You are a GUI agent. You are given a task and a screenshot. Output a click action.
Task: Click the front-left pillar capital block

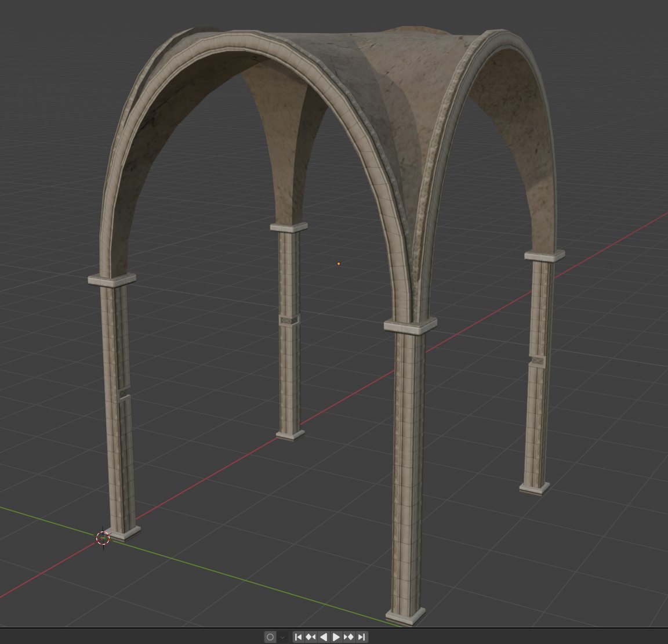click(112, 279)
